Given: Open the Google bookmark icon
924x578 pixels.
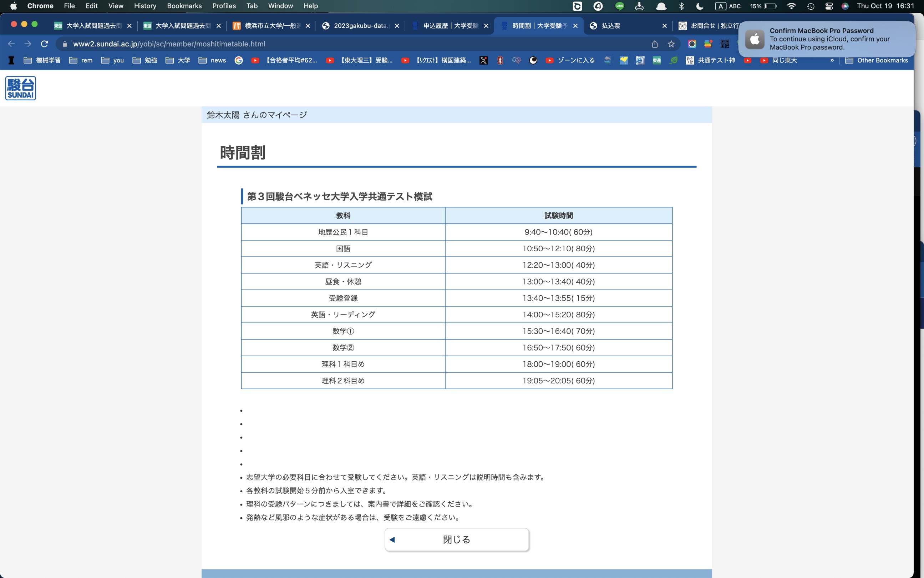Looking at the screenshot, I should [239, 60].
